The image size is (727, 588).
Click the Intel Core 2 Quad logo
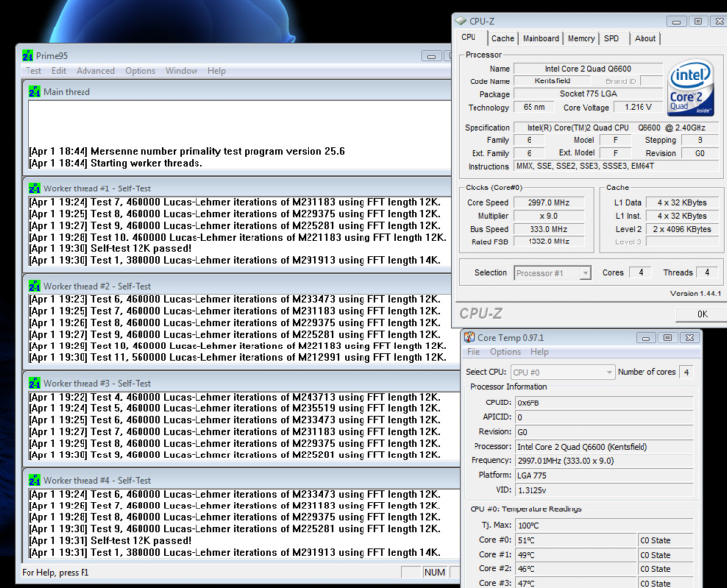coord(691,87)
